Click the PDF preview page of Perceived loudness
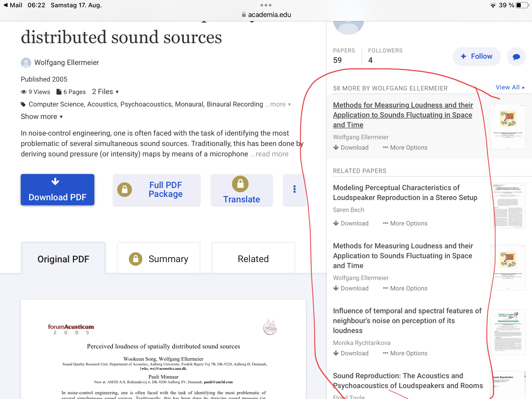 point(163,349)
